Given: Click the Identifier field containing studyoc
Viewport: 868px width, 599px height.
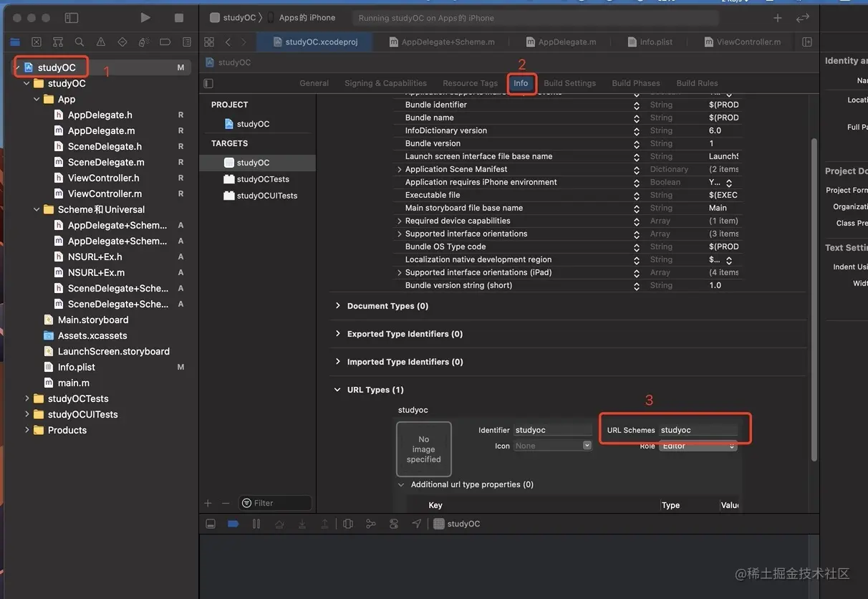Looking at the screenshot, I should coord(553,430).
